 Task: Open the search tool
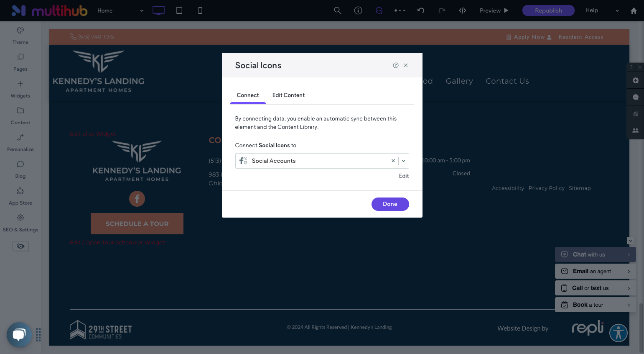point(338,10)
